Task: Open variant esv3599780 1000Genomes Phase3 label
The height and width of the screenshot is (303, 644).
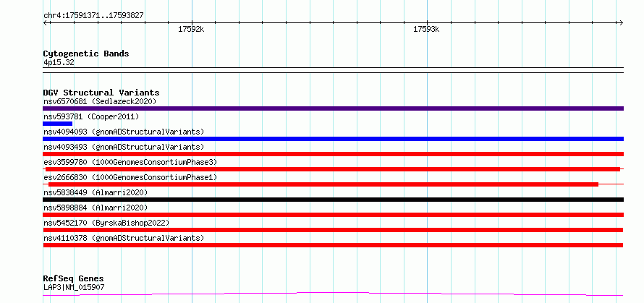Action: pyautogui.click(x=130, y=162)
